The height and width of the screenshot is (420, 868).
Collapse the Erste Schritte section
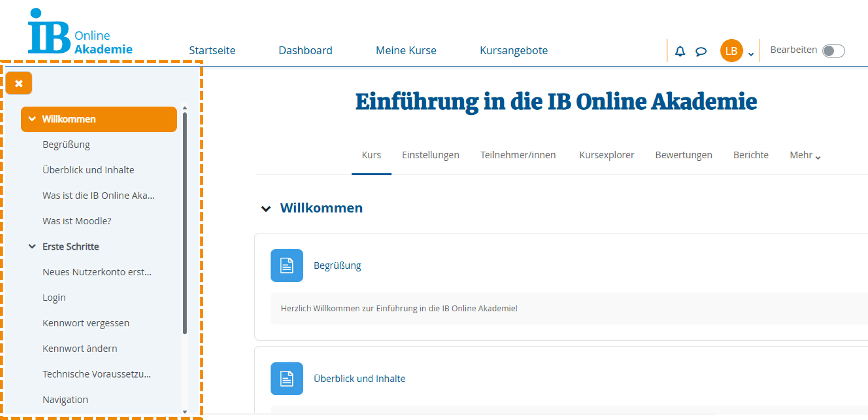(x=32, y=246)
